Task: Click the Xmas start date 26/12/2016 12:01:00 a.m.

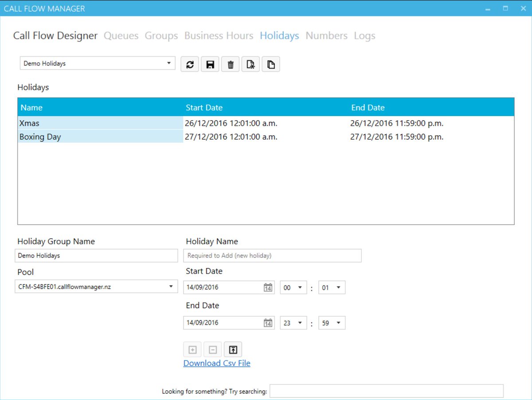Action: tap(231, 123)
